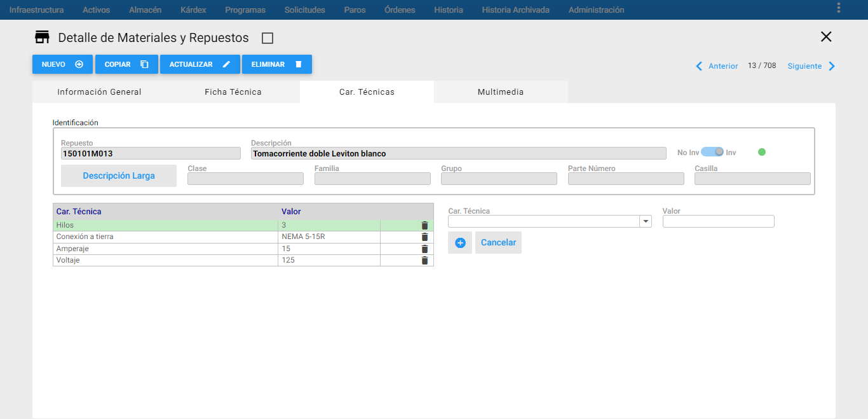
Task: Delete the Hilos characteristic row
Action: [424, 226]
